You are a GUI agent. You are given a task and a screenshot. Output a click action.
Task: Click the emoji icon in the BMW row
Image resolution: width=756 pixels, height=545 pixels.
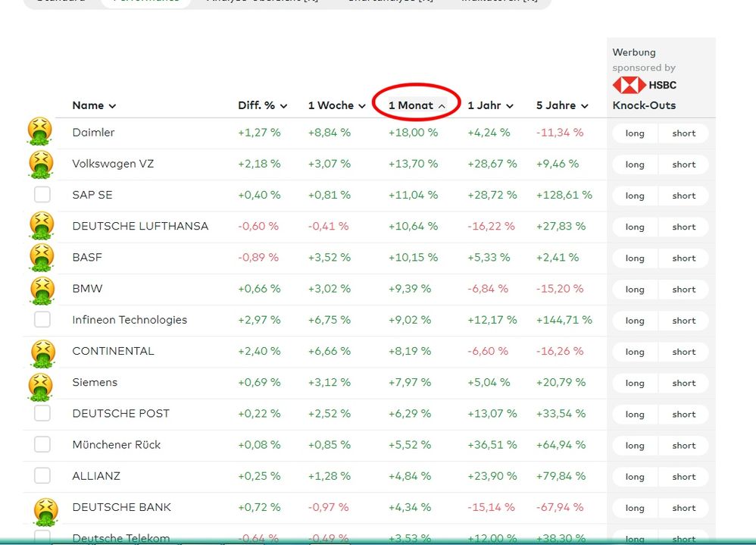(41, 289)
